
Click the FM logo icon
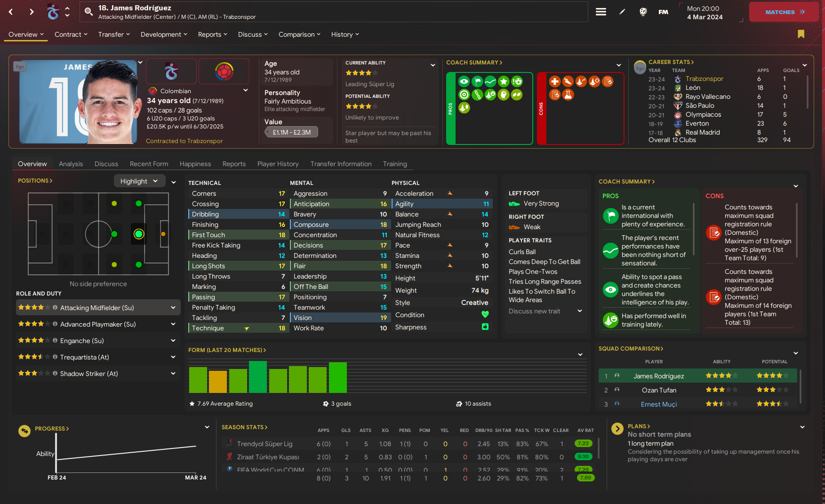[663, 12]
